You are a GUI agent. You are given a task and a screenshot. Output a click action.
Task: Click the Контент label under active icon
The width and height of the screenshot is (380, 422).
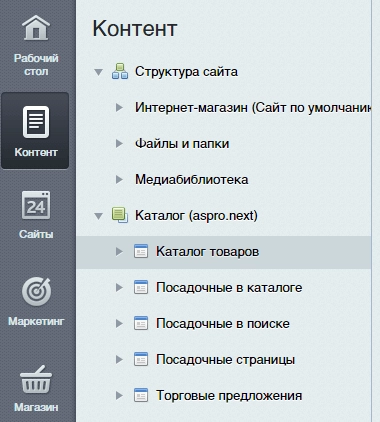click(x=36, y=152)
